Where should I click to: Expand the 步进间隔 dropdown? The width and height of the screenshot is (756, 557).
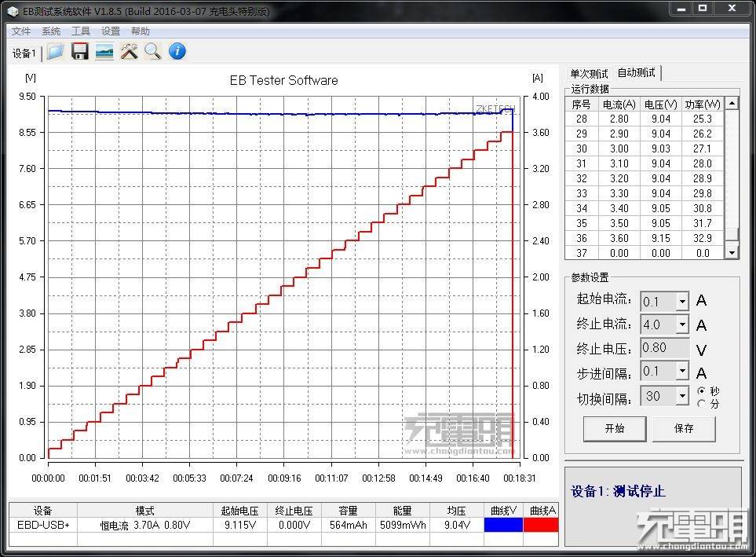(682, 371)
